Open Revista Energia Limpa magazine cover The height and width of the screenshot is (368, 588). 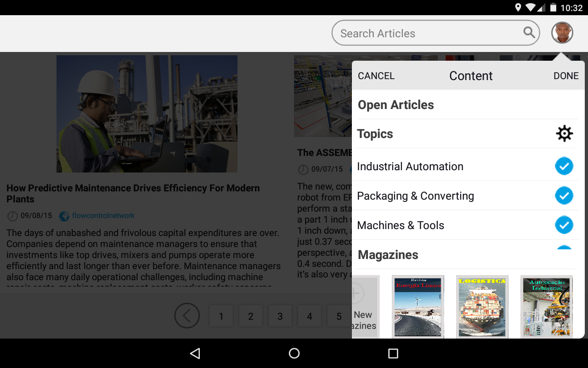click(x=418, y=306)
